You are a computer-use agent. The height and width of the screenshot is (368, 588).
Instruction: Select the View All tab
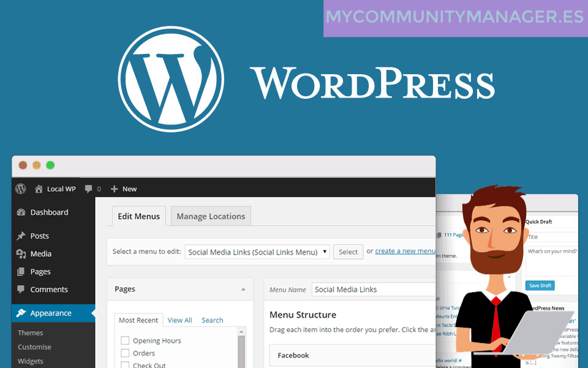coord(179,320)
